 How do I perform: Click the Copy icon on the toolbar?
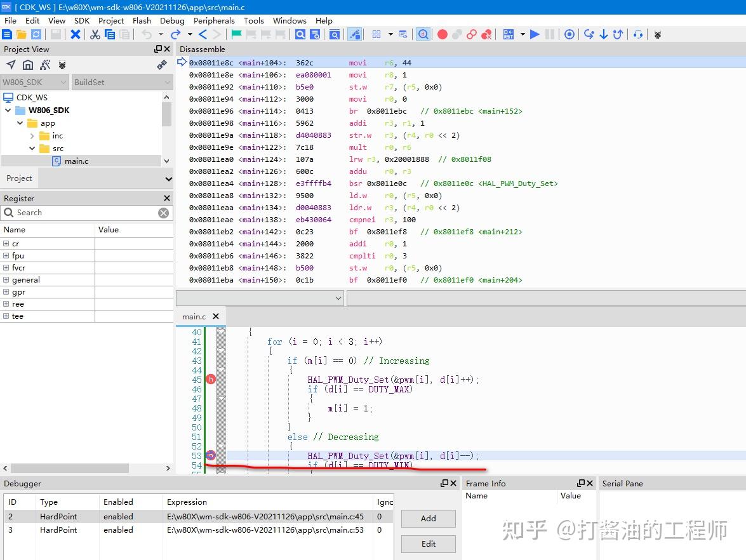point(110,34)
